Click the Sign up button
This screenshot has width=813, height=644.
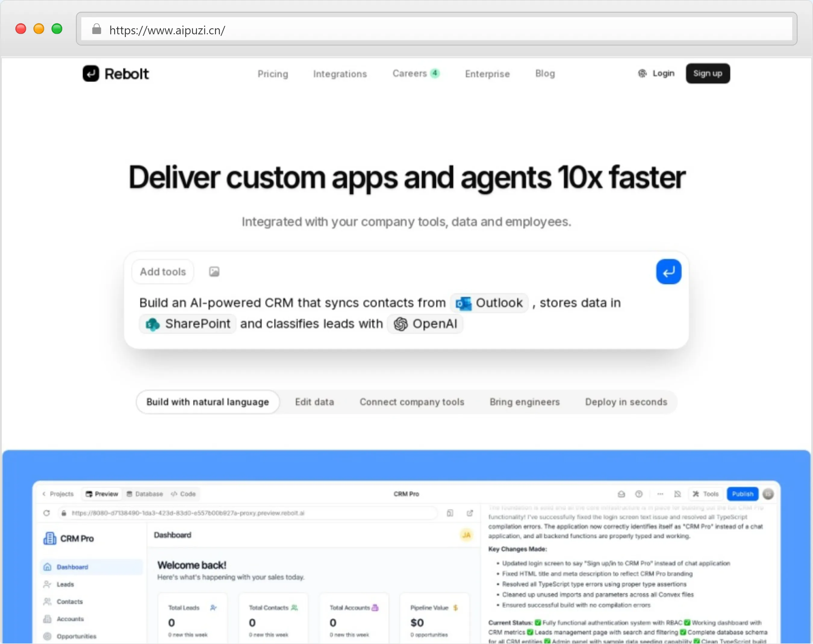(707, 73)
